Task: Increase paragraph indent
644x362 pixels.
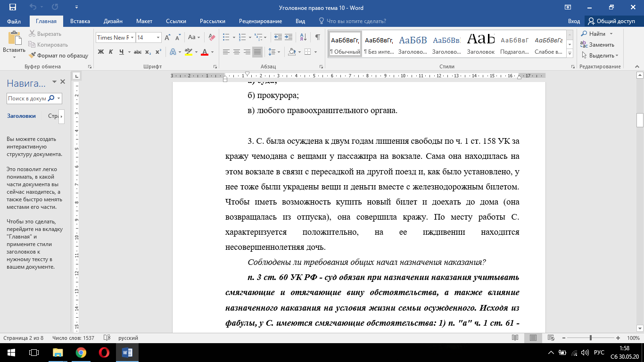Action: click(289, 37)
